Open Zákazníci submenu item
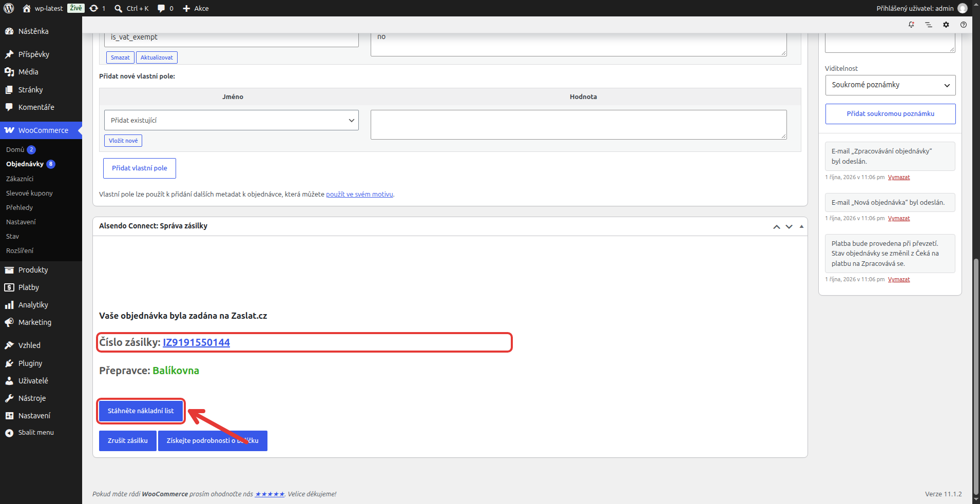The image size is (980, 504). click(20, 179)
